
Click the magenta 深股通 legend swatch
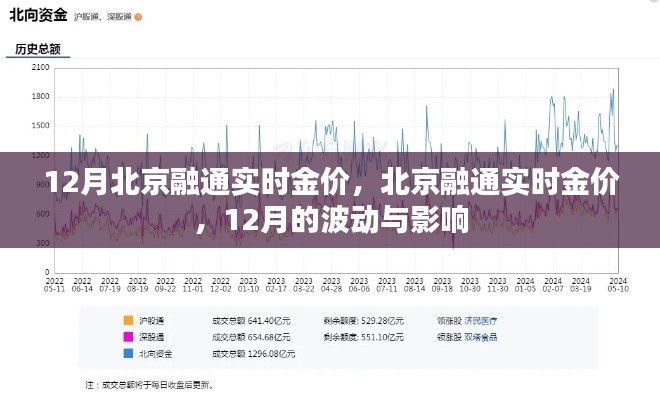coord(128,337)
